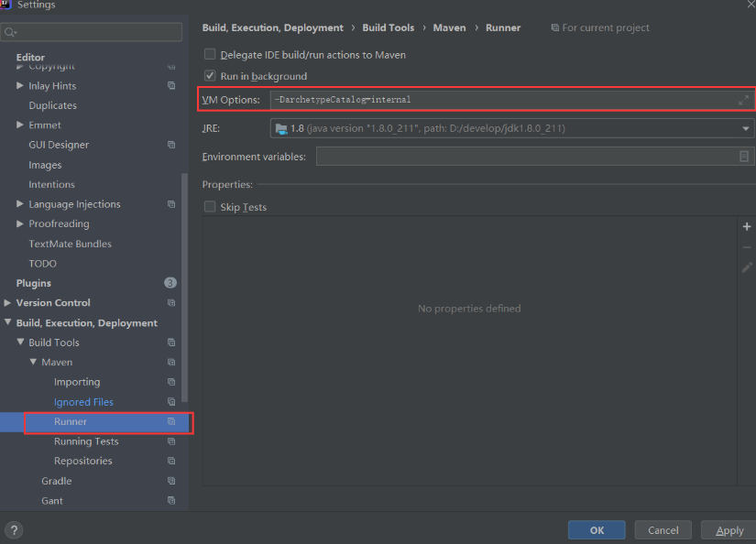Viewport: 756px width, 544px height.
Task: Select Editor section header
Action: (x=30, y=58)
